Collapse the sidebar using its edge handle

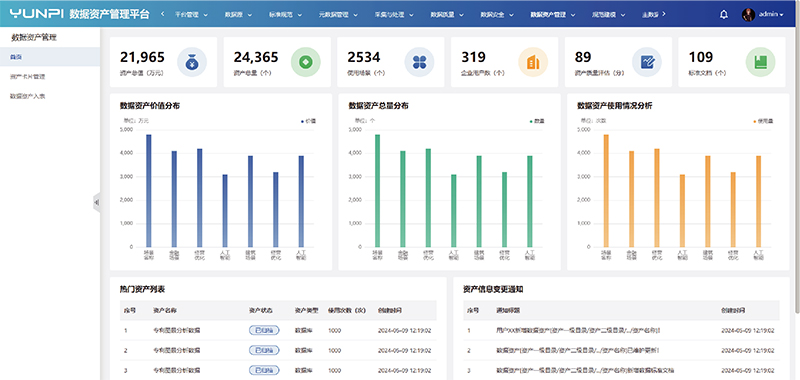pos(96,202)
